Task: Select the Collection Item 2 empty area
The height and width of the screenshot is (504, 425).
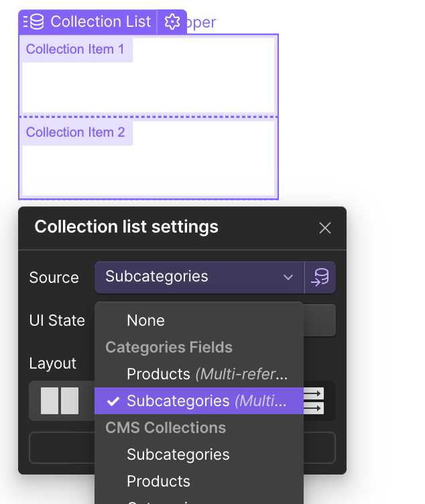Action: coord(148,170)
